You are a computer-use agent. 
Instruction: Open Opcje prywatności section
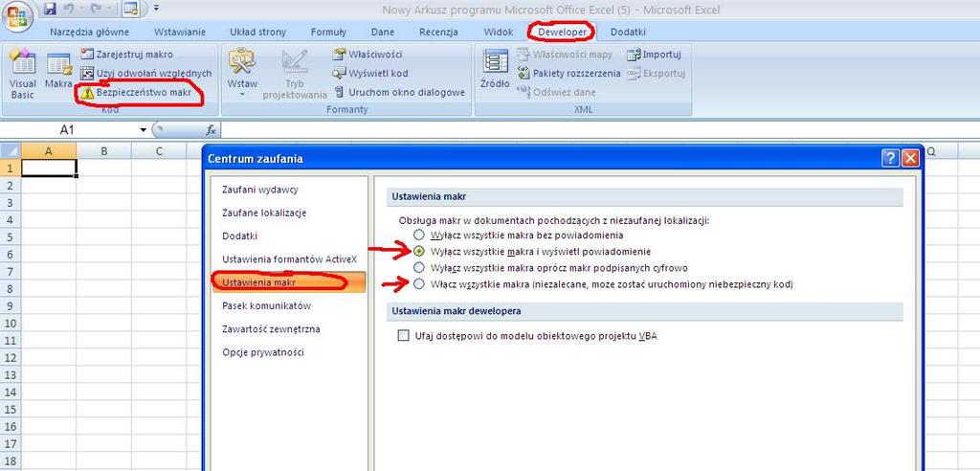coord(263,351)
